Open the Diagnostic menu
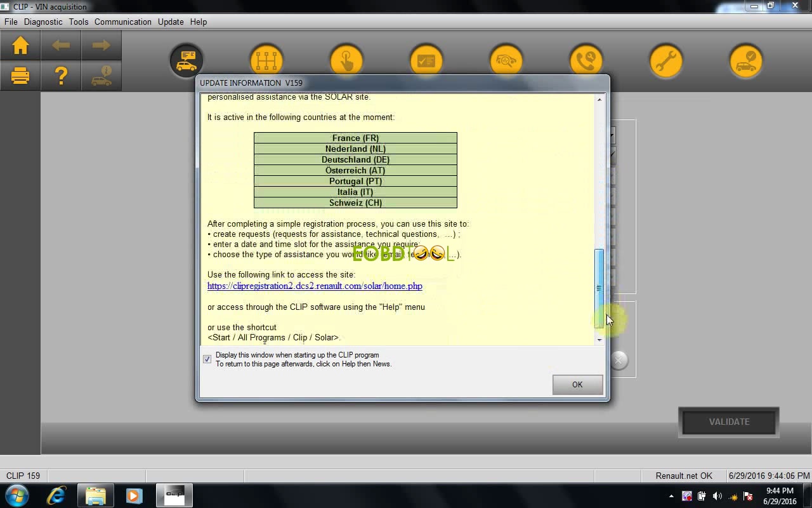This screenshot has width=812, height=508. (x=43, y=22)
